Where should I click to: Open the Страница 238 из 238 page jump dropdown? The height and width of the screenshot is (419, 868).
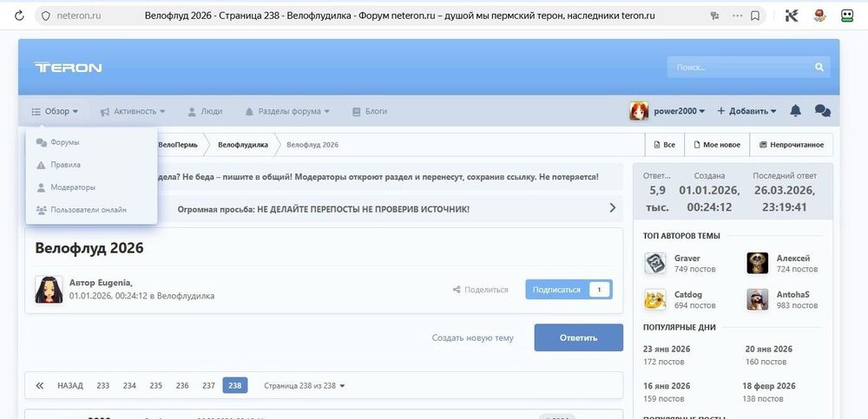305,386
